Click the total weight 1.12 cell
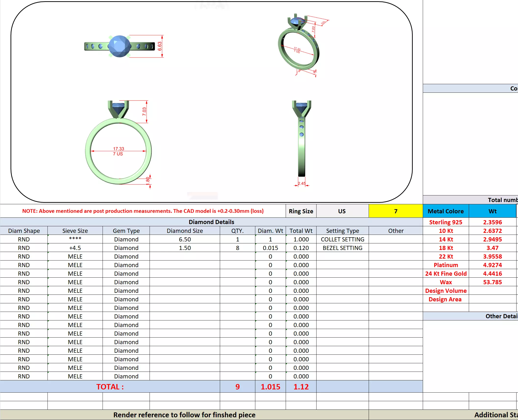This screenshot has width=518, height=420. pyautogui.click(x=301, y=387)
